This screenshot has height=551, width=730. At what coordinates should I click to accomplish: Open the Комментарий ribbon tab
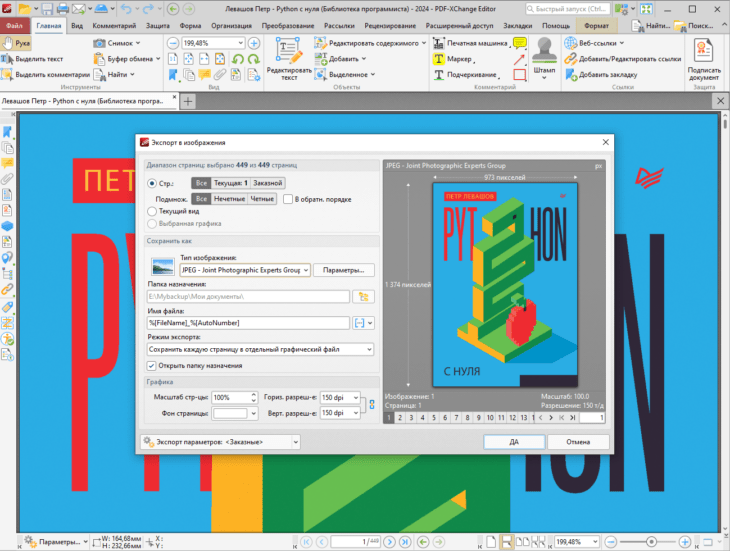pos(114,26)
